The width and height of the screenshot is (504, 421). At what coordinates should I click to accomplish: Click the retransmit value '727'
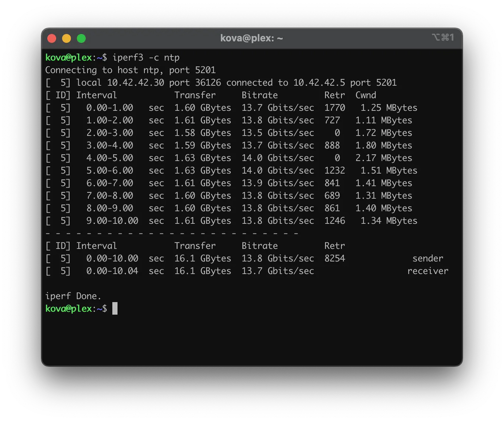click(332, 120)
